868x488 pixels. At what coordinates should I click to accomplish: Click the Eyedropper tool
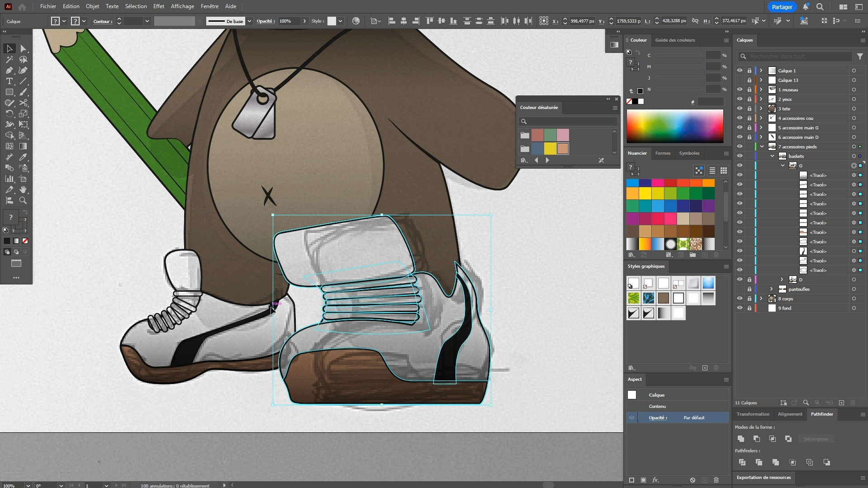tap(23, 157)
